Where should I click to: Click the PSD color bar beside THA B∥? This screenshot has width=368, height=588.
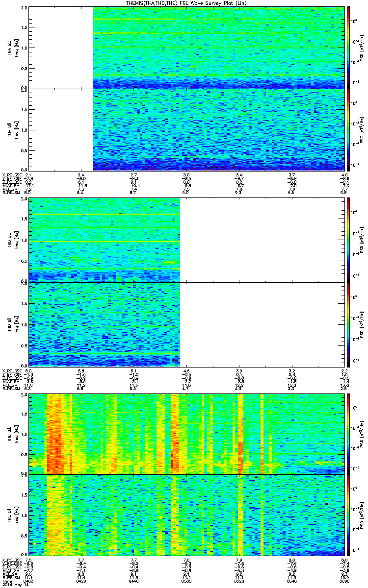pyautogui.click(x=349, y=130)
